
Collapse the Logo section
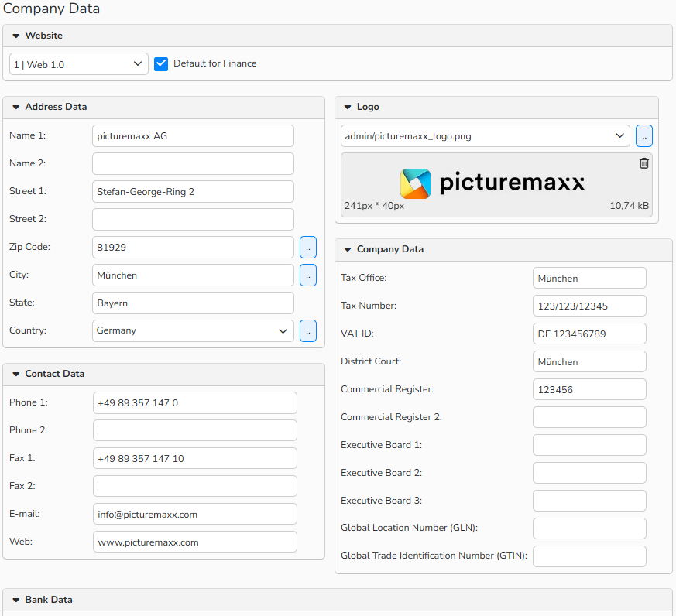pyautogui.click(x=348, y=107)
